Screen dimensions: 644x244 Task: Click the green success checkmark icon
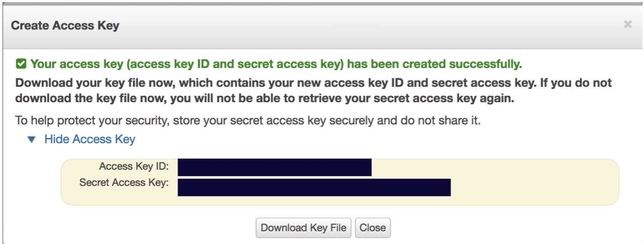[21, 65]
